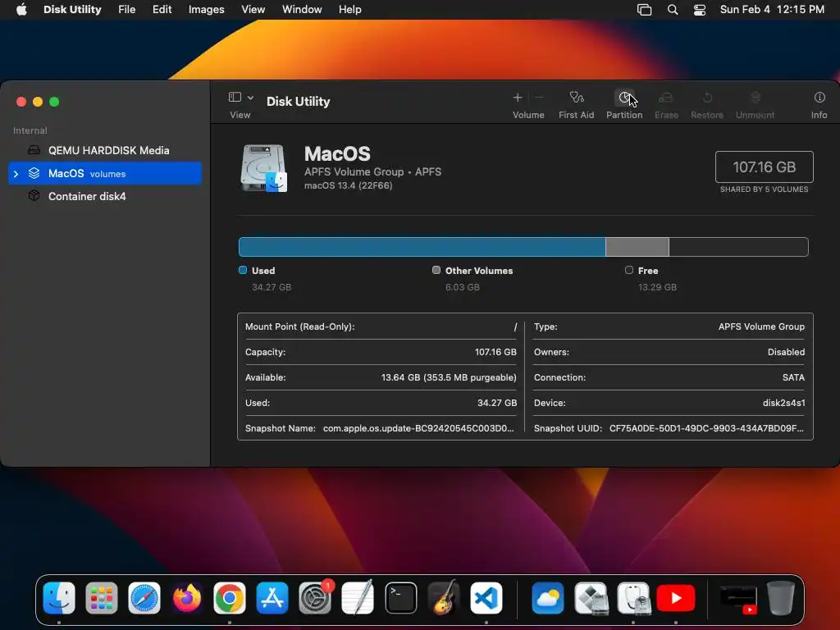
Task: Open Terminal from the Dock
Action: pos(400,598)
